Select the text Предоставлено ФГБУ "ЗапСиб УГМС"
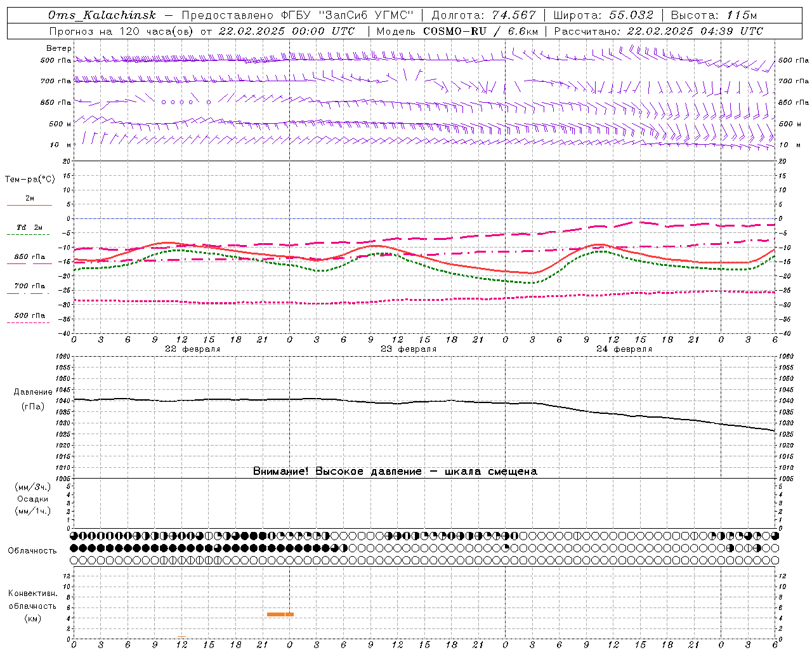 [298, 15]
